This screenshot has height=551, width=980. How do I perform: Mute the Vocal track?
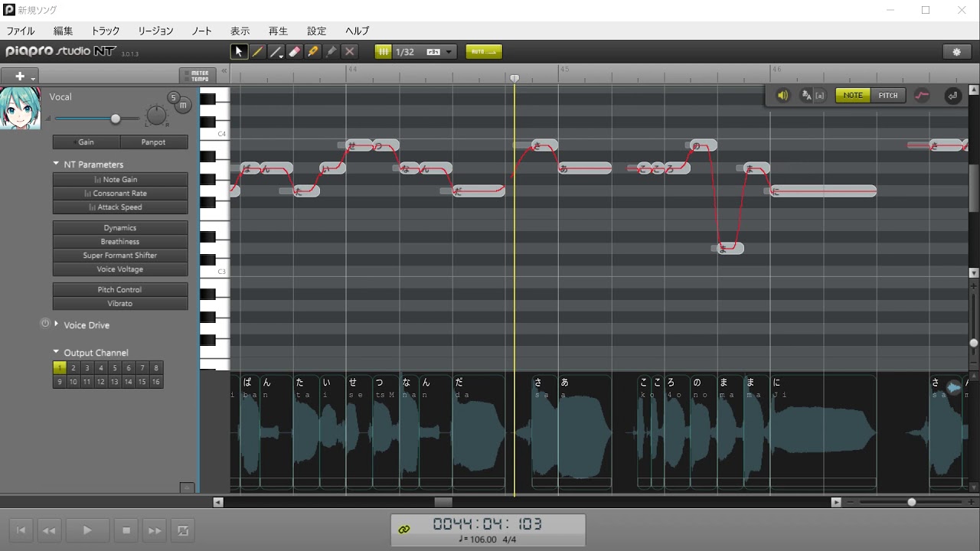(x=184, y=106)
